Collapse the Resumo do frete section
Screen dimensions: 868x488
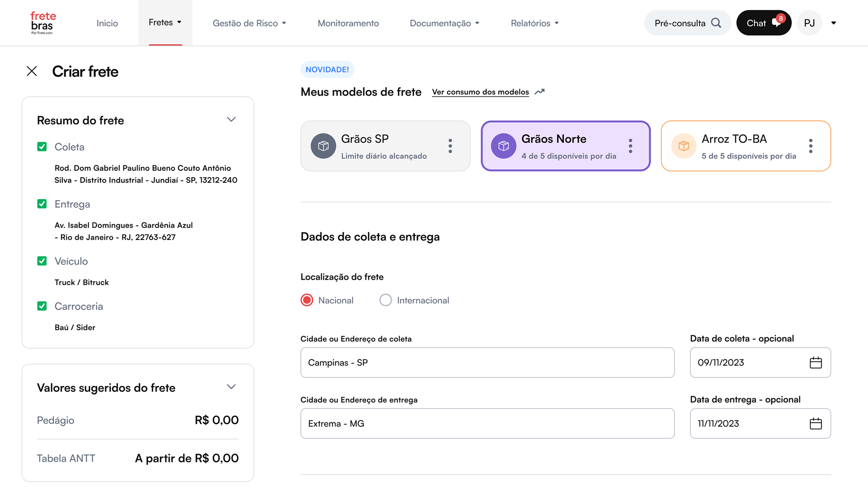point(231,119)
